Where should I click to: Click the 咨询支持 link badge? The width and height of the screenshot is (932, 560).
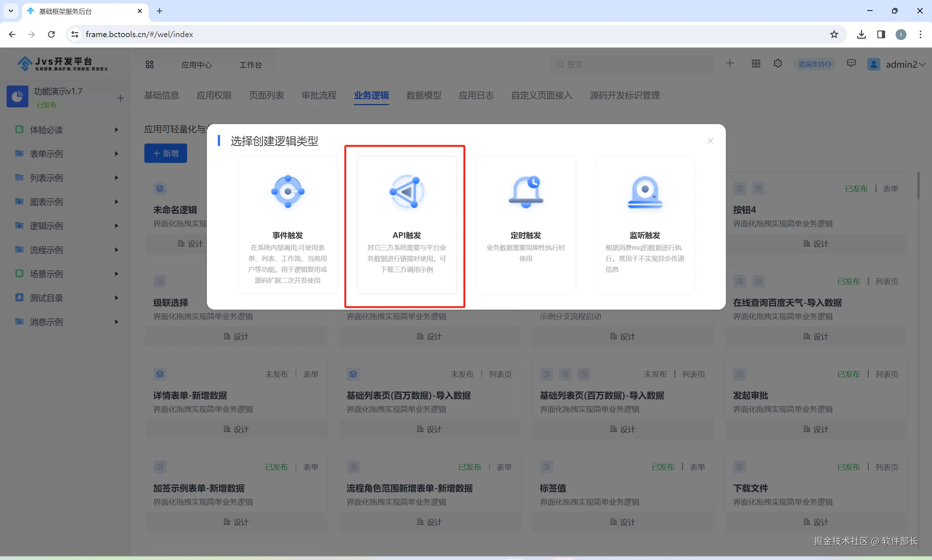[815, 64]
